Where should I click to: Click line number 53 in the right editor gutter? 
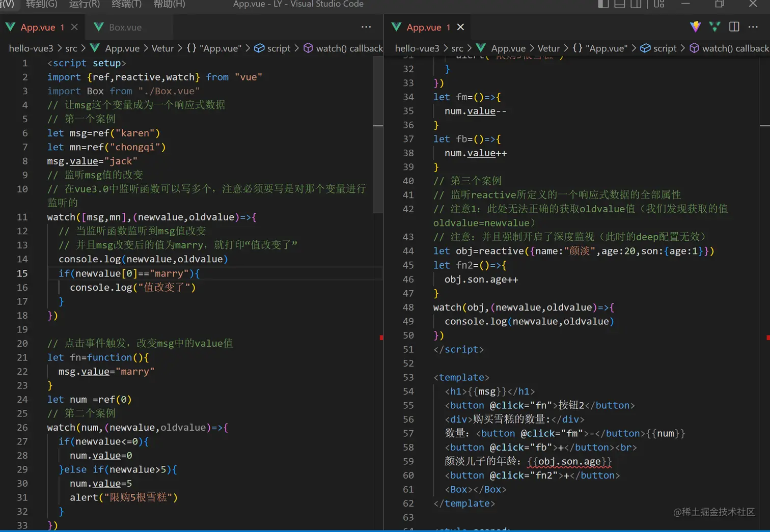tap(408, 377)
